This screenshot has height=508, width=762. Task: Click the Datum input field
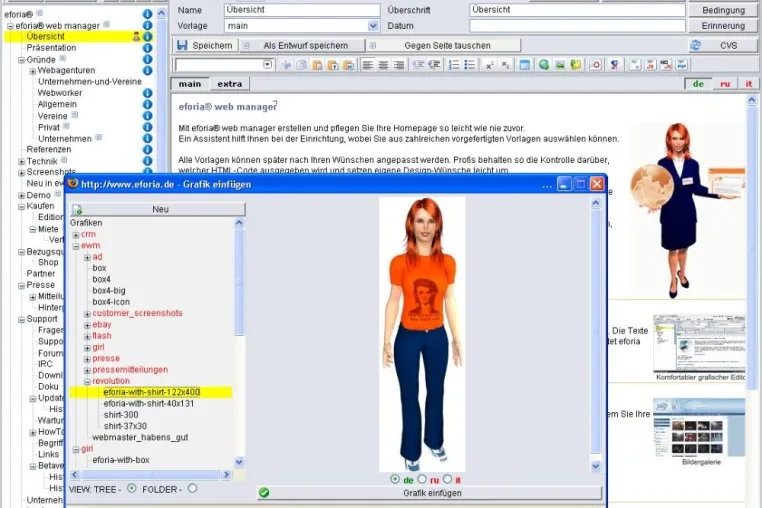577,26
